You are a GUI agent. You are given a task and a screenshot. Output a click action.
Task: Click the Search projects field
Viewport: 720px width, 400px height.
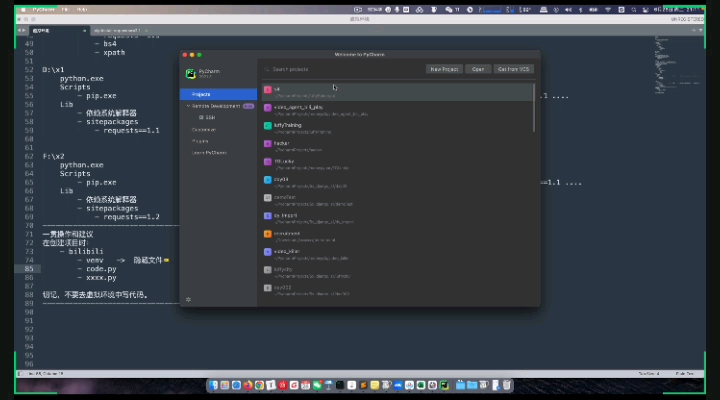tap(342, 69)
